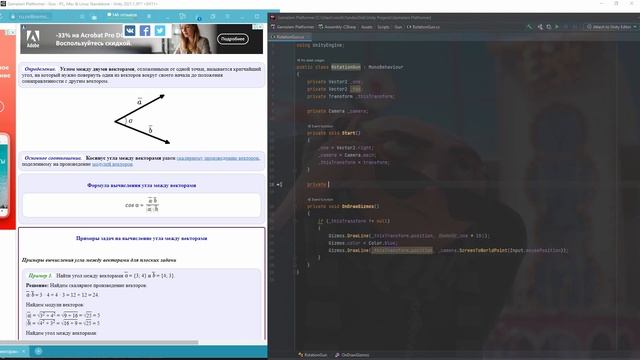Click the Gun breadcrumb in Rider

coord(398,27)
